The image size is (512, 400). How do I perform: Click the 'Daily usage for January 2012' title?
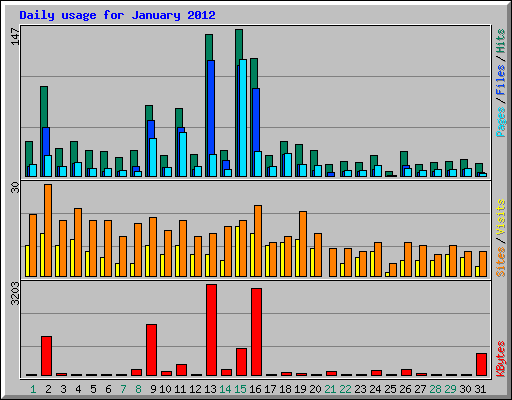[x=117, y=15]
